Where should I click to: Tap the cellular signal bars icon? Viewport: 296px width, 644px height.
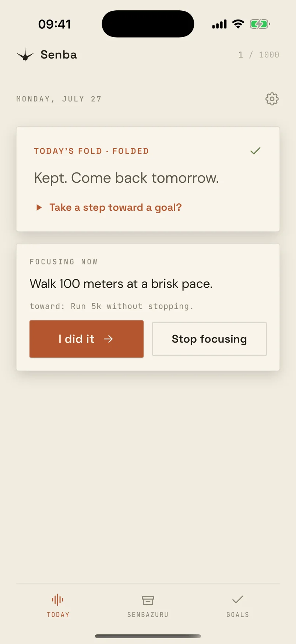[x=219, y=24]
